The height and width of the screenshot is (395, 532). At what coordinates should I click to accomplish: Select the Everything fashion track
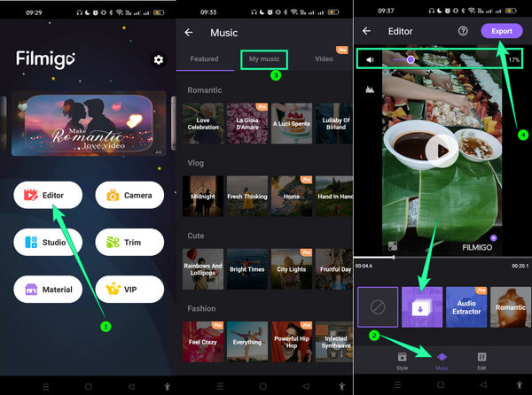(x=247, y=342)
